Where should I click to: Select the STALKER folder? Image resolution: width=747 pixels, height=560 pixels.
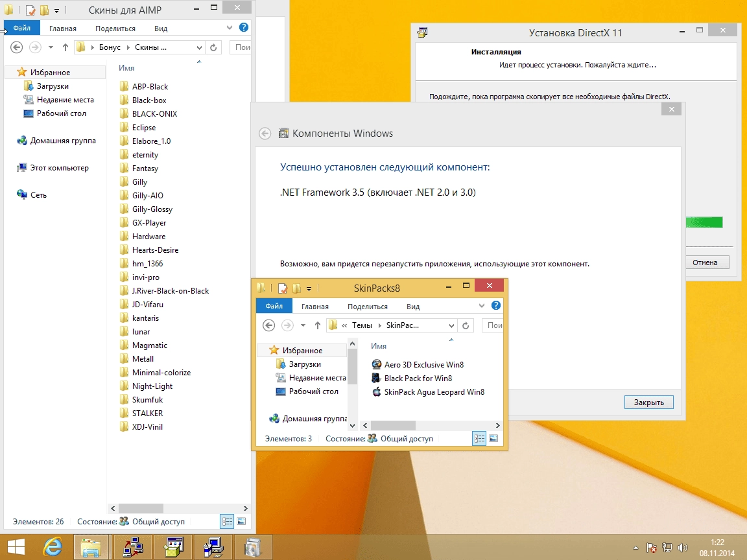point(147,414)
